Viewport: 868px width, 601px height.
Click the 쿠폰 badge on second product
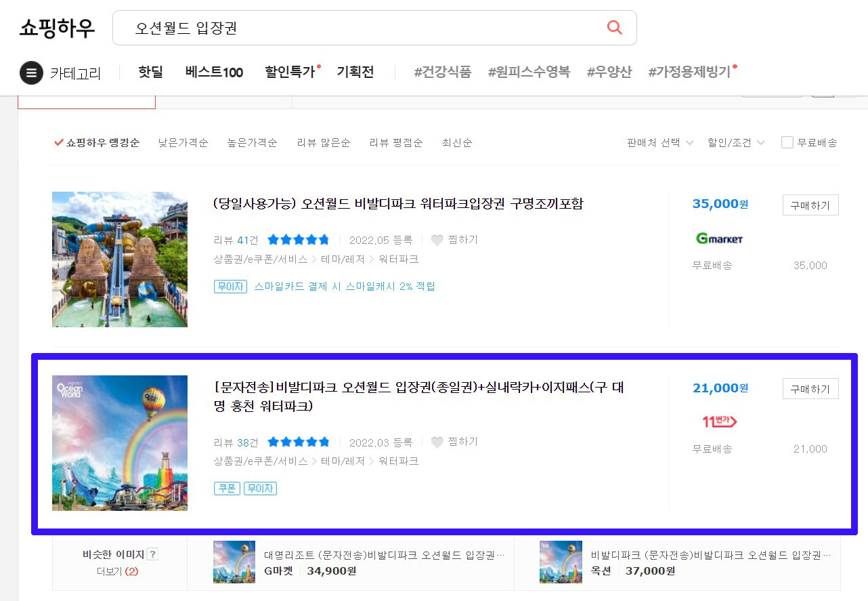227,488
